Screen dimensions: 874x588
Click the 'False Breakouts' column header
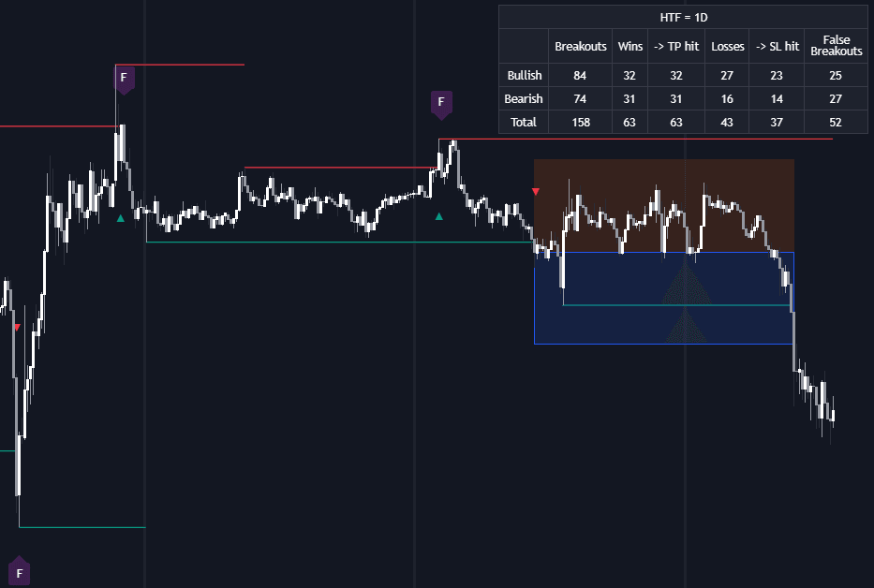click(837, 46)
